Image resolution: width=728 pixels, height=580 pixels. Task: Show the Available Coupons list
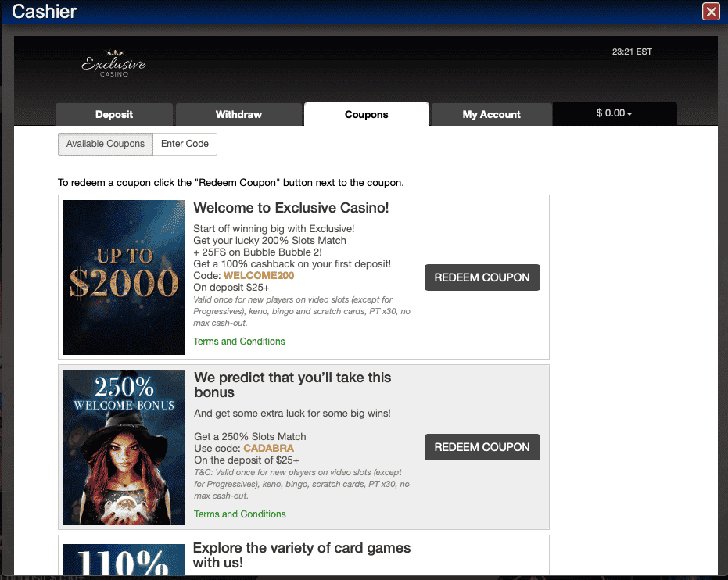click(106, 144)
